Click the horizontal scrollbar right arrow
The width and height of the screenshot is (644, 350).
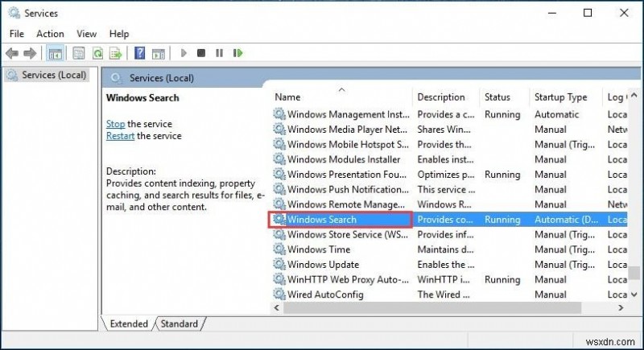click(621, 307)
